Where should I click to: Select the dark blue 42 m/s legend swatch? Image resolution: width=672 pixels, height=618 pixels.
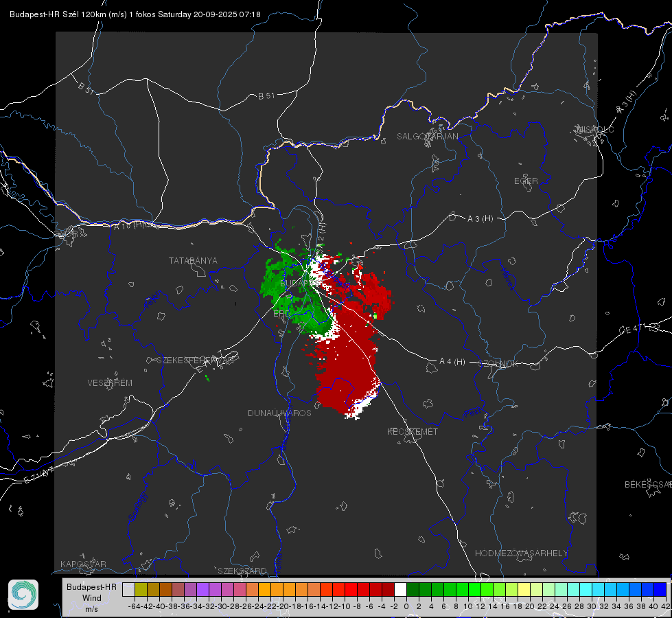(660, 589)
